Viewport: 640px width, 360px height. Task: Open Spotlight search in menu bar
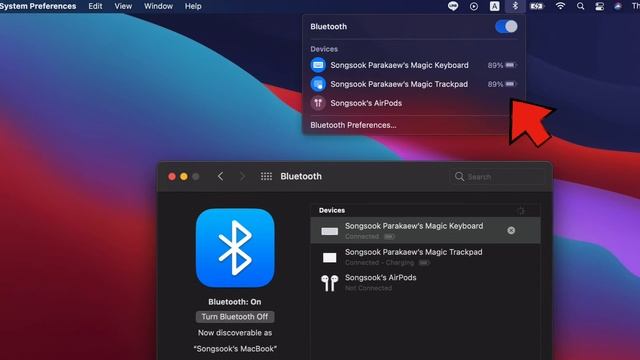click(580, 6)
